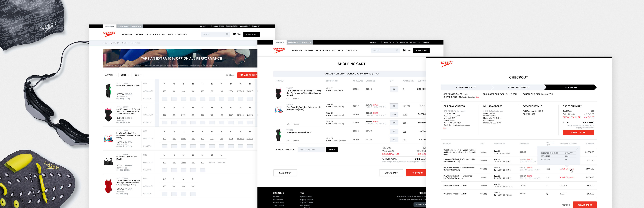Open the Apparel menu on the listing page
Viewport: 644px width, 208px height.
[139, 35]
